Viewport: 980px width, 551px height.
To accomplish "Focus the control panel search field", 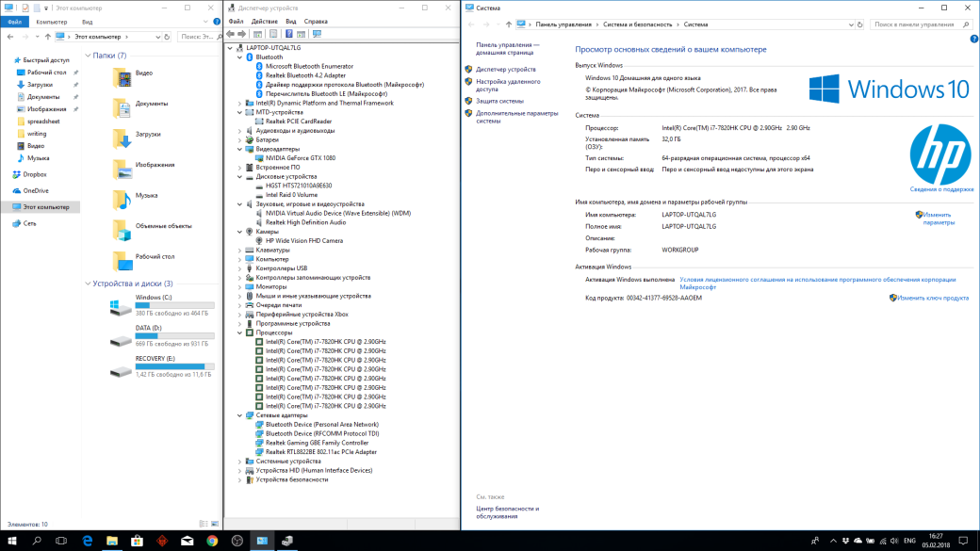I will point(916,24).
